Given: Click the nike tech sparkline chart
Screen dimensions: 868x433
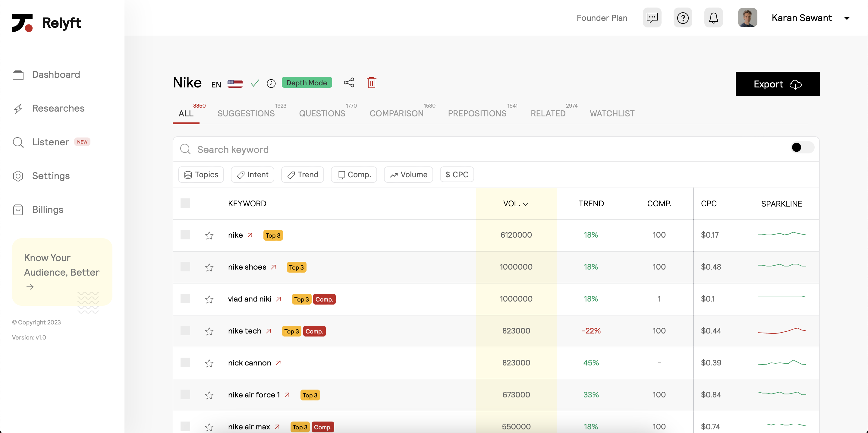Looking at the screenshot, I should coord(782,330).
